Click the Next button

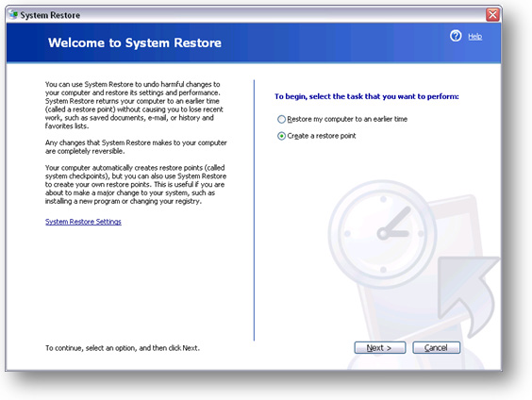[379, 348]
